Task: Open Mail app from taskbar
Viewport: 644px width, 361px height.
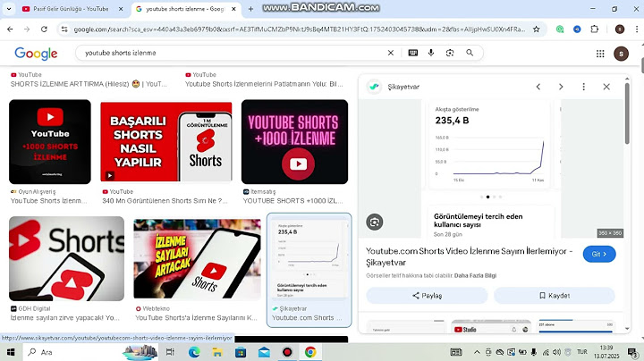Action: tap(264, 352)
